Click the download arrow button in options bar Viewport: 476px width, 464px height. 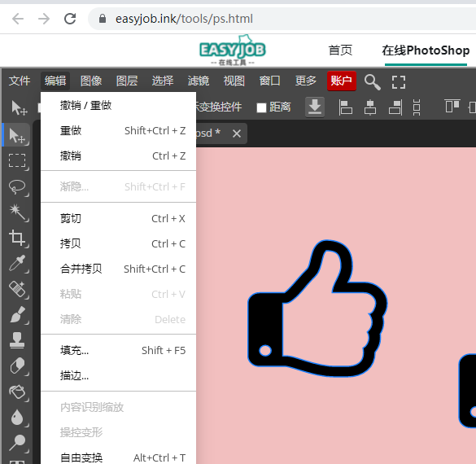(x=315, y=107)
